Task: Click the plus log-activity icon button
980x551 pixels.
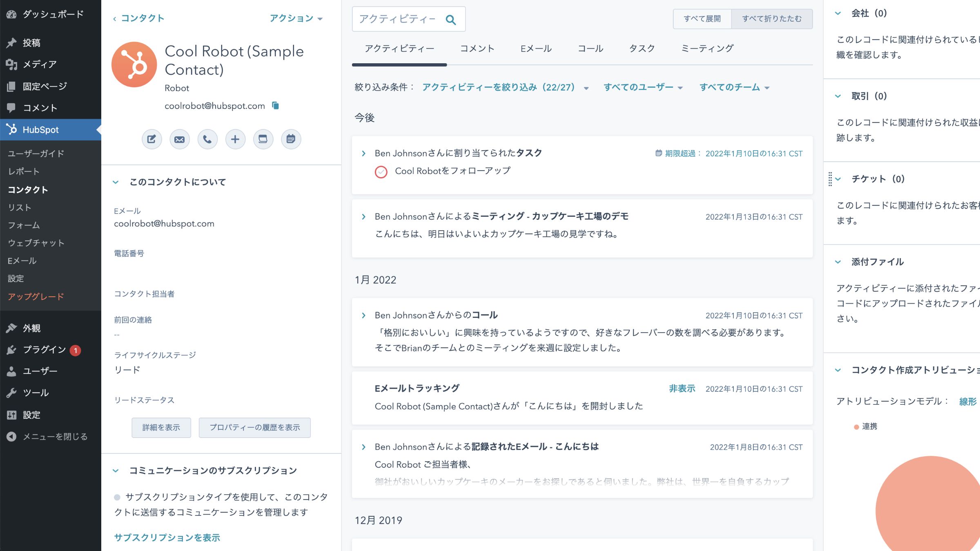Action: (235, 139)
